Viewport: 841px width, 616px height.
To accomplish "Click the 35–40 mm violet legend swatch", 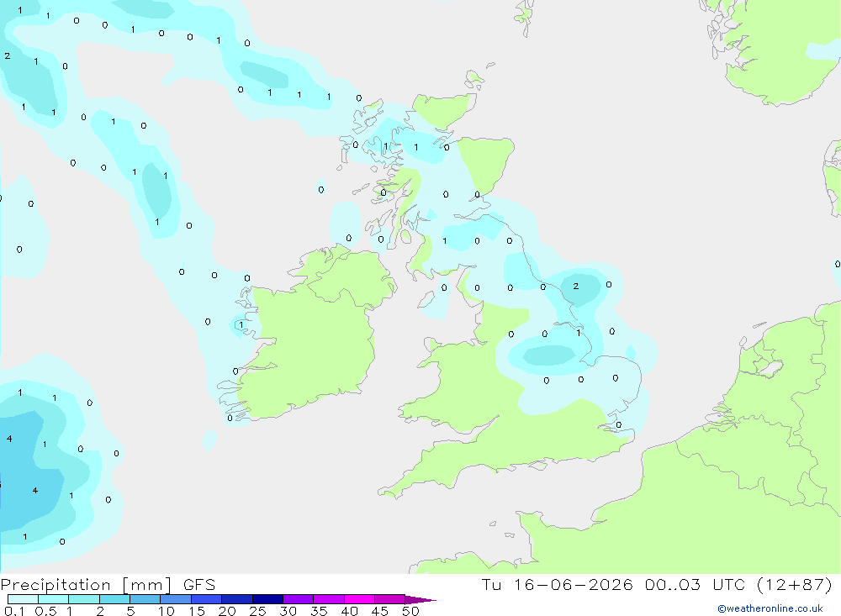I will tap(329, 599).
